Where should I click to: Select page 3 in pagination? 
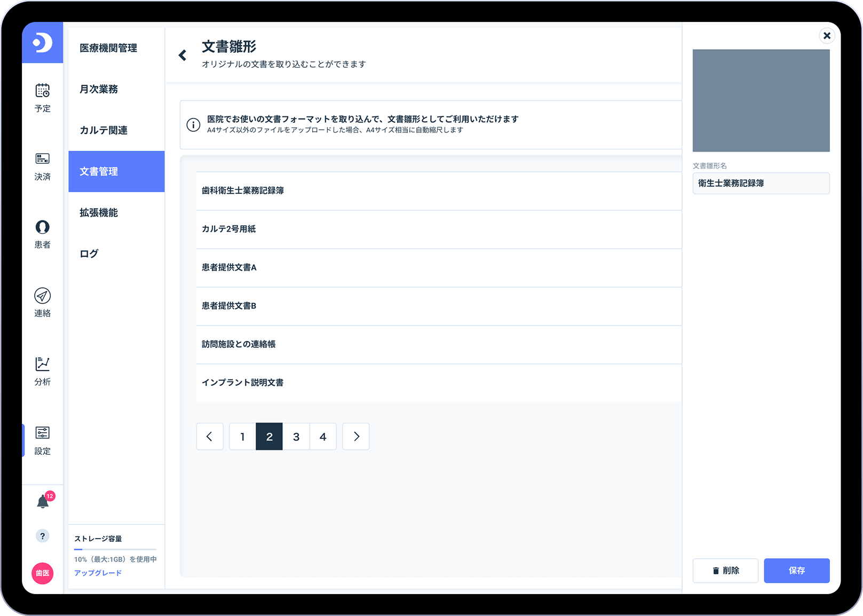[x=296, y=437]
